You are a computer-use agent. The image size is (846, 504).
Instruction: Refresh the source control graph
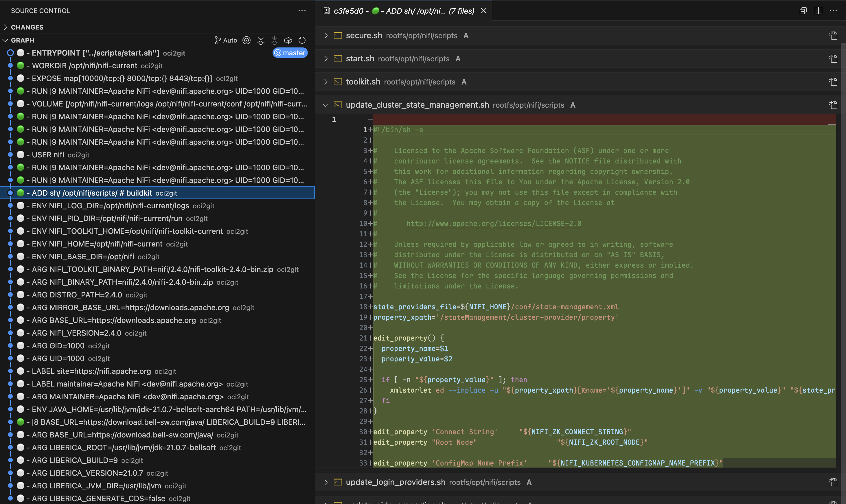click(302, 41)
